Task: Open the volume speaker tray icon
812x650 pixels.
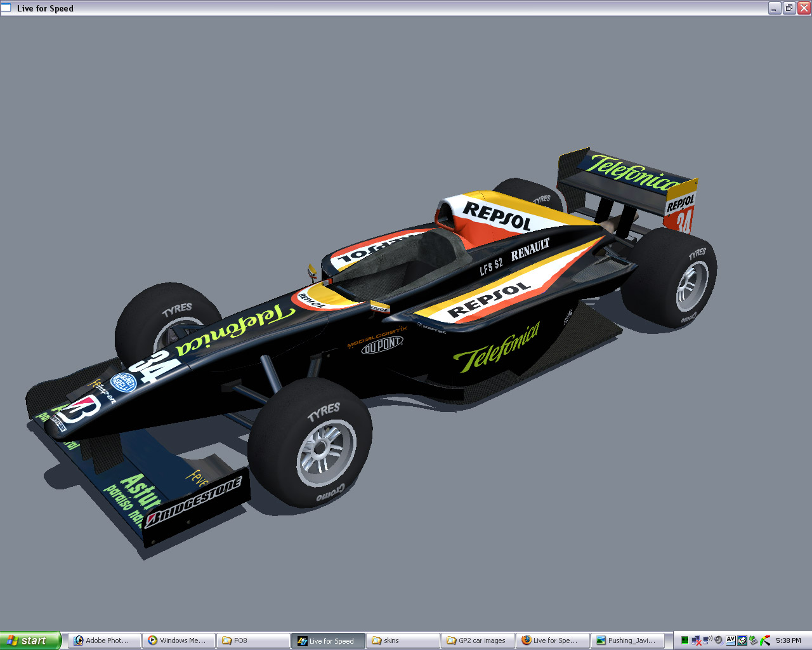Action: (x=718, y=640)
